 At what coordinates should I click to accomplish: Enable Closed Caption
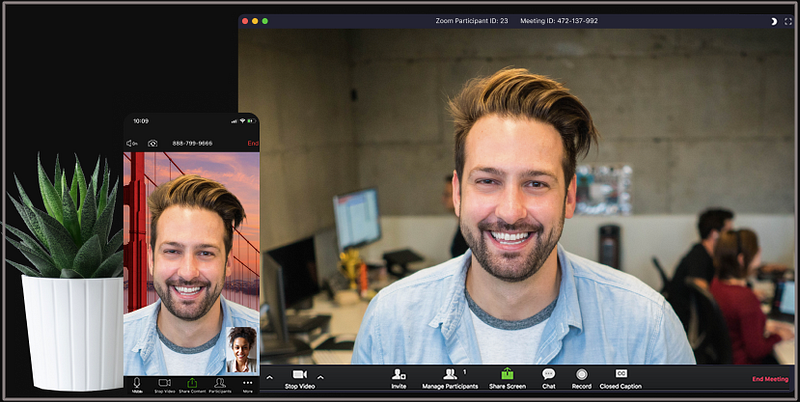(620, 379)
